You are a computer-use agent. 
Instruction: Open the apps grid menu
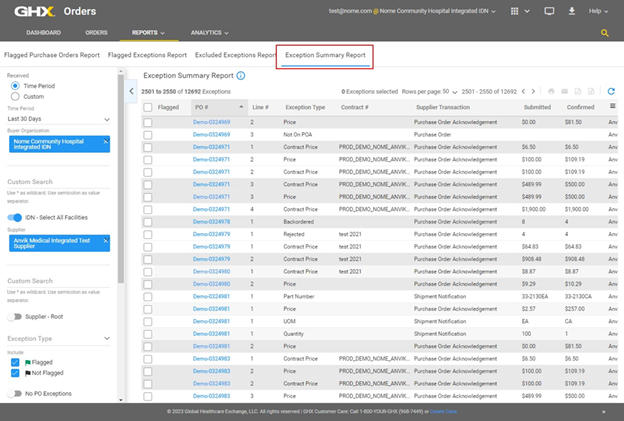tap(516, 11)
